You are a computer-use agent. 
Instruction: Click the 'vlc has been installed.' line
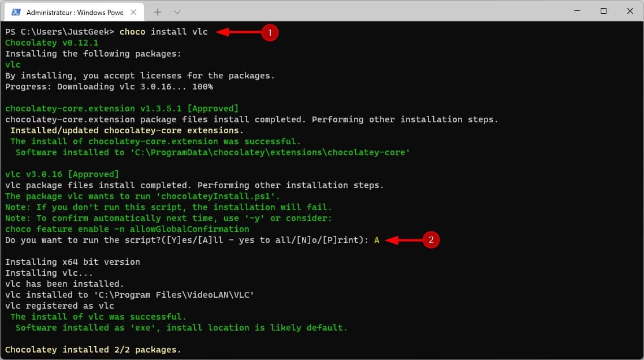pos(65,284)
